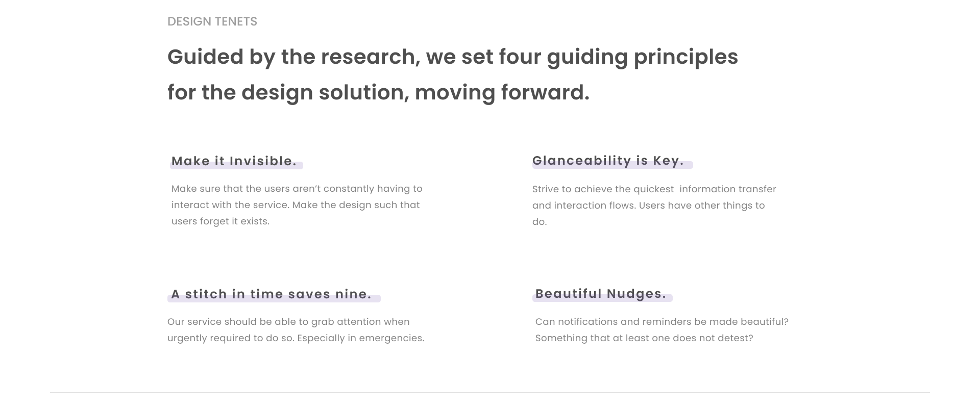Click the line 'Our service should be able to grab attention'
Image resolution: width=980 pixels, height=409 pixels.
[x=288, y=322]
